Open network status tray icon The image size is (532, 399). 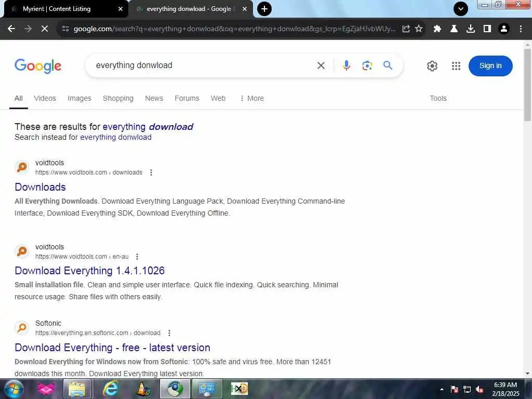tap(467, 390)
